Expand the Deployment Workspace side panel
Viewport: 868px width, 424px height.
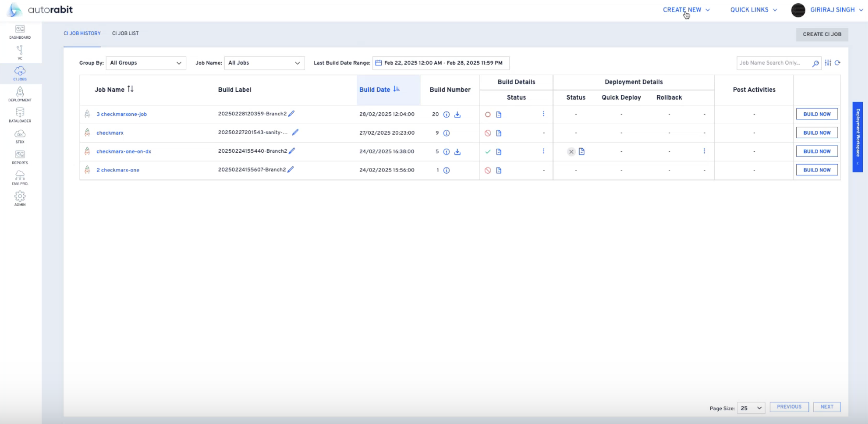(857, 137)
